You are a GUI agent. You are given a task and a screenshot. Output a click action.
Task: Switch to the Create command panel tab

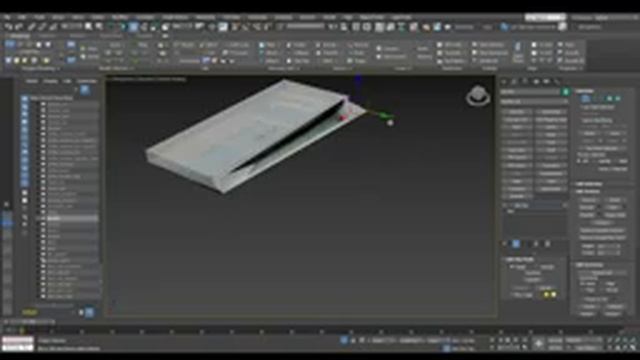[505, 82]
